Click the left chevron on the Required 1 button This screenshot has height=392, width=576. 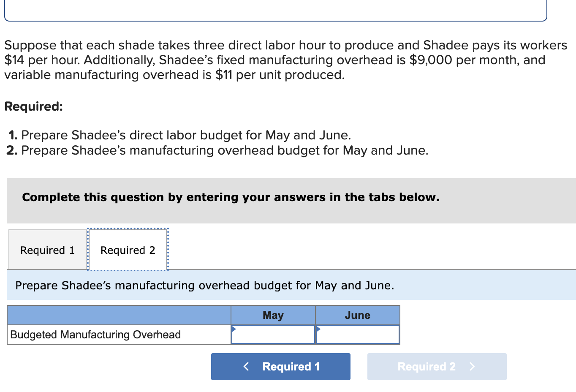coord(246,366)
